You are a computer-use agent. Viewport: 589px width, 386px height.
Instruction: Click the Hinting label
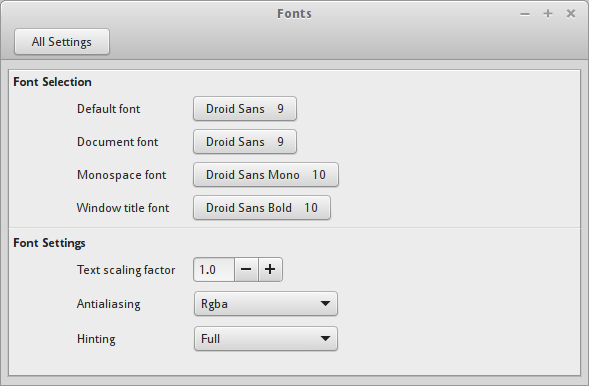tap(96, 339)
